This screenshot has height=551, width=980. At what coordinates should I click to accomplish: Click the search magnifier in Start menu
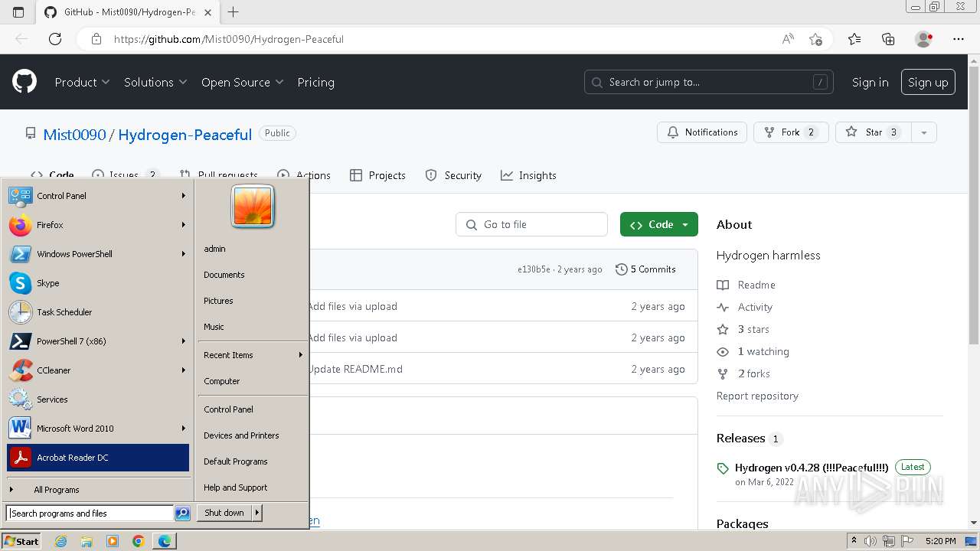click(182, 514)
